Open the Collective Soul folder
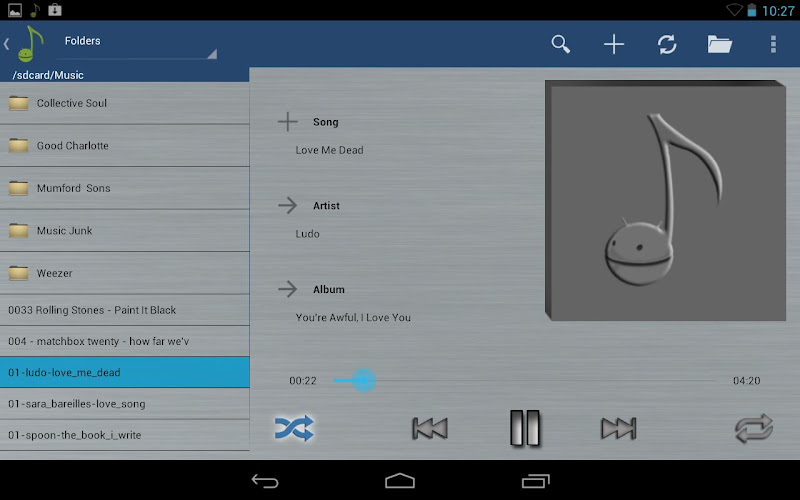The width and height of the screenshot is (800, 500). 124,103
